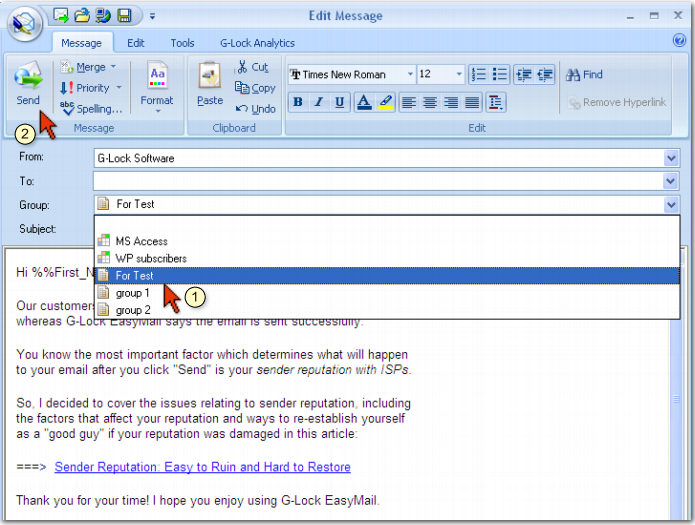Pick the text highlight color
The width and height of the screenshot is (695, 525).
click(x=386, y=102)
